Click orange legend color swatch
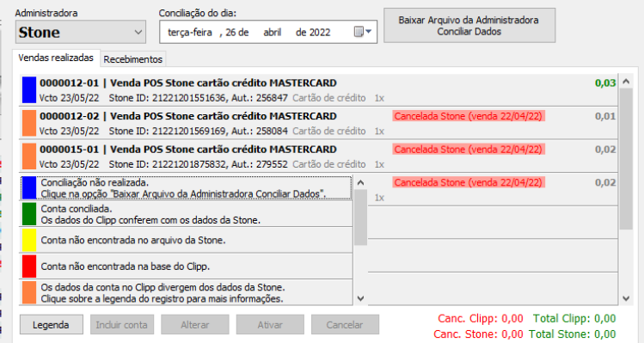644x343 pixels. (x=29, y=292)
